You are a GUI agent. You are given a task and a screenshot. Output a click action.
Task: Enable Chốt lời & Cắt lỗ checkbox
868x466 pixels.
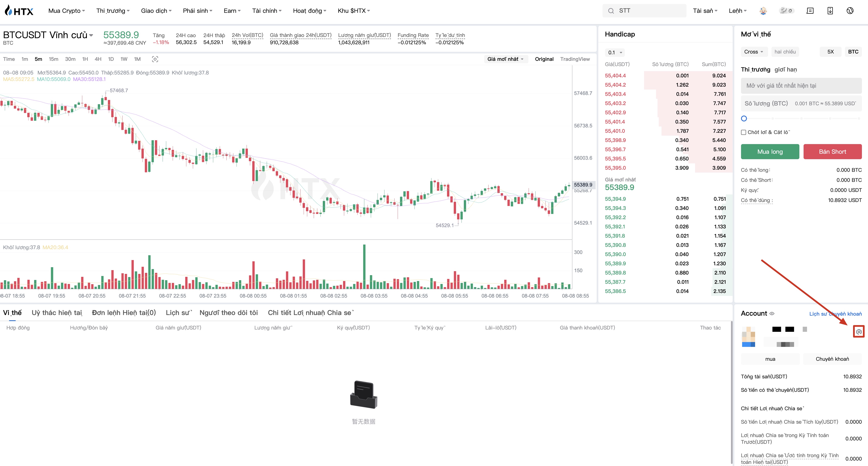(x=743, y=132)
